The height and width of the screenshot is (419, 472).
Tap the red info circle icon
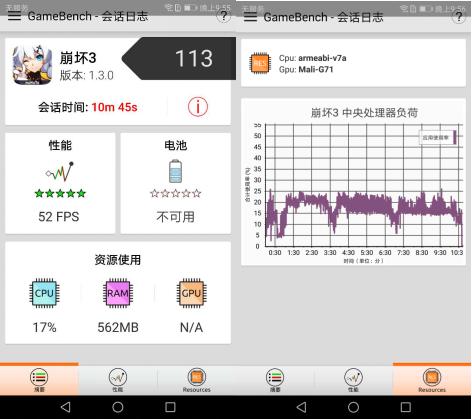[198, 107]
